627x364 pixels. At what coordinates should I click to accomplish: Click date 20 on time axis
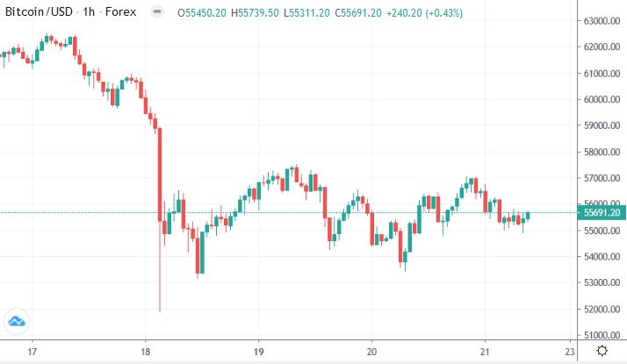(x=371, y=350)
